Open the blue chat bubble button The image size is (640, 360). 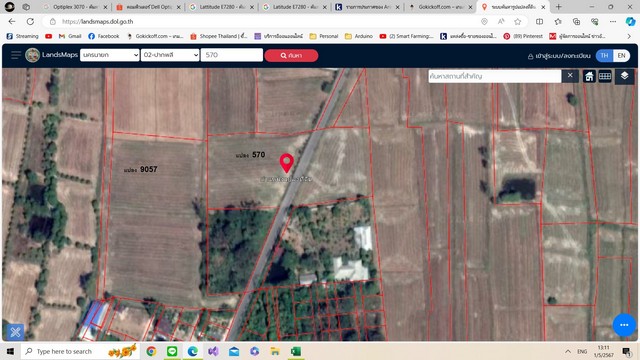pos(624,325)
